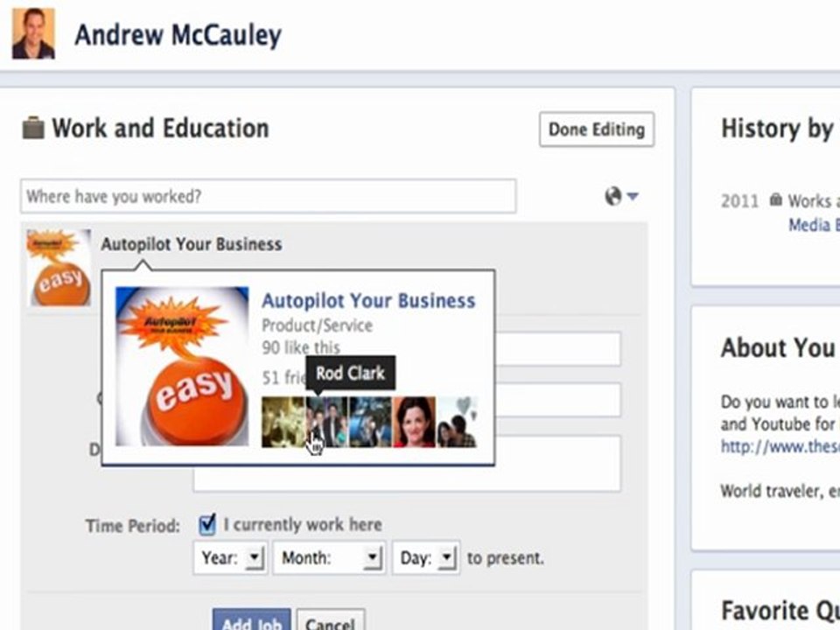Click the briefcase icon beside 2011 history entry

(775, 200)
